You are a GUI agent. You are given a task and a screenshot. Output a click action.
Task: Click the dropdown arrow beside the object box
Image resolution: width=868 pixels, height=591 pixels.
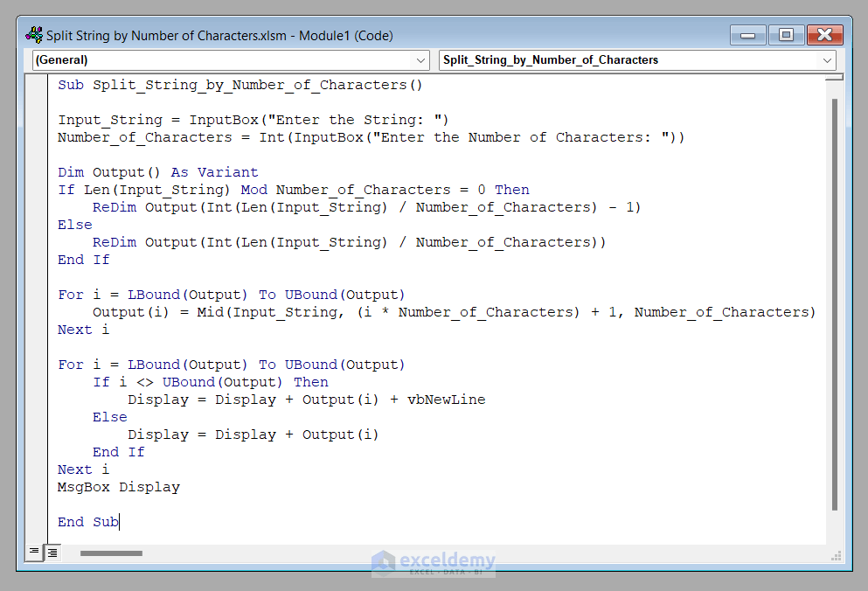tap(420, 60)
